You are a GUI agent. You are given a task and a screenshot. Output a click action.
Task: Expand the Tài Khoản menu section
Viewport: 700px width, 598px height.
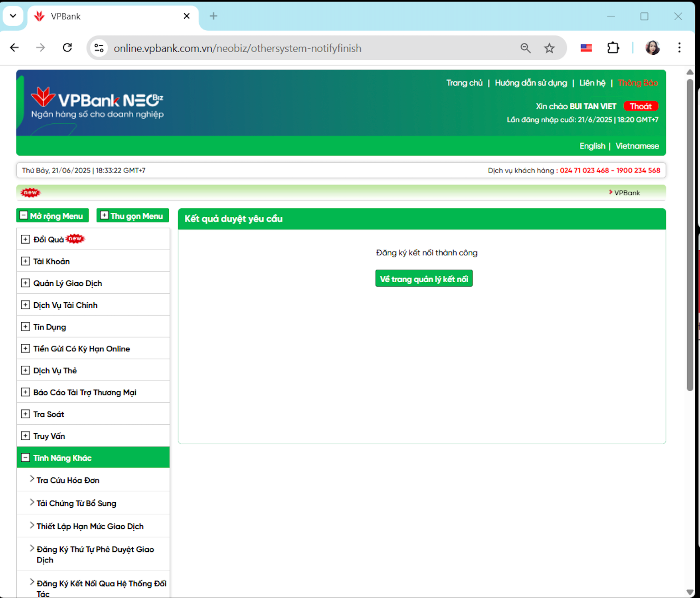(25, 261)
